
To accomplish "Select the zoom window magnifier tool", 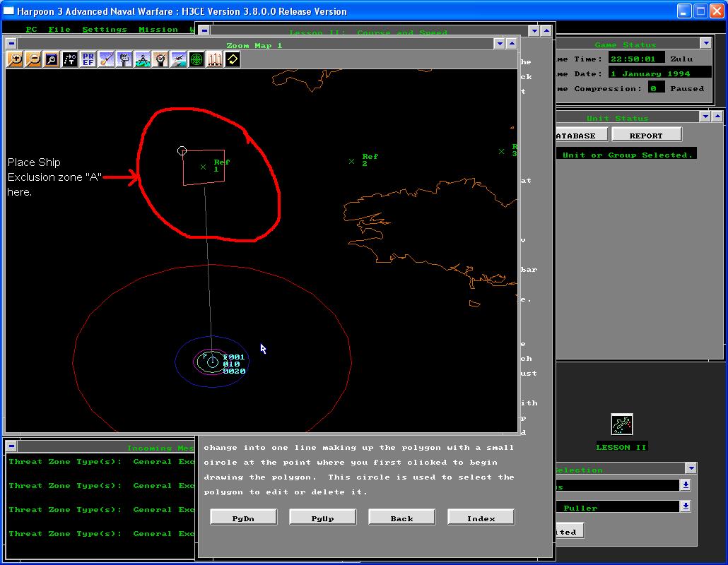I will click(52, 59).
